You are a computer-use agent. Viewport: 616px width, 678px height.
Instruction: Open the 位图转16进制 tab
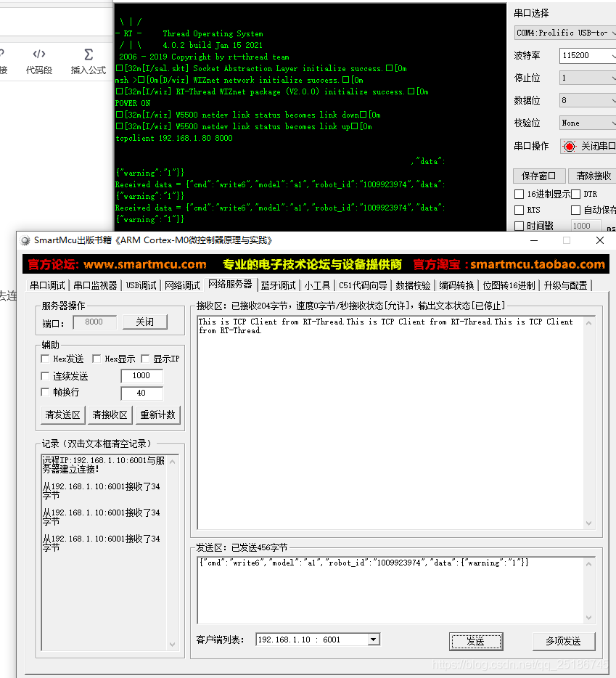(509, 285)
